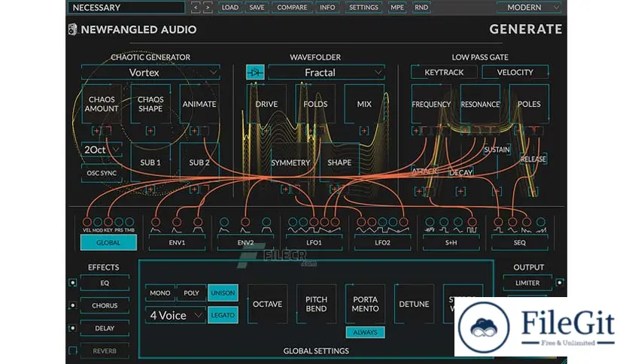The image size is (629, 364).
Task: Turn off LEGATO mode
Action: [x=223, y=315]
